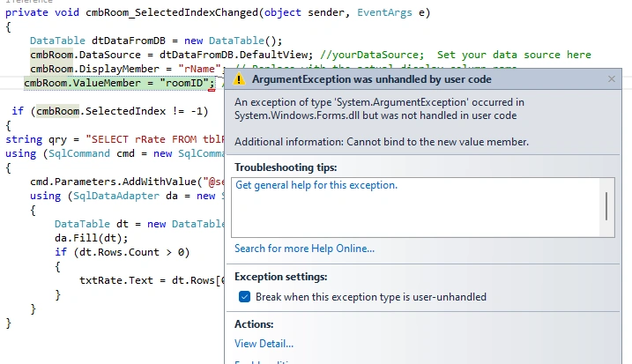Open Search for more Help Online link
This screenshot has height=364, width=632.
click(x=304, y=249)
